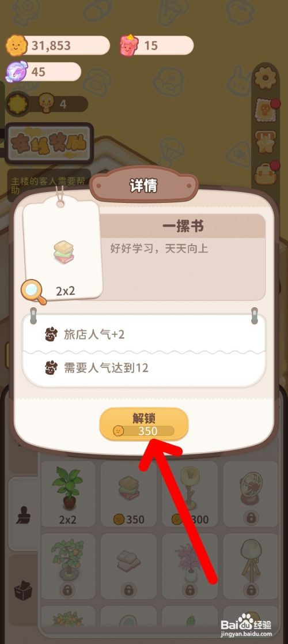
Task: Open the stamp icon with red dot
Action: [266, 110]
